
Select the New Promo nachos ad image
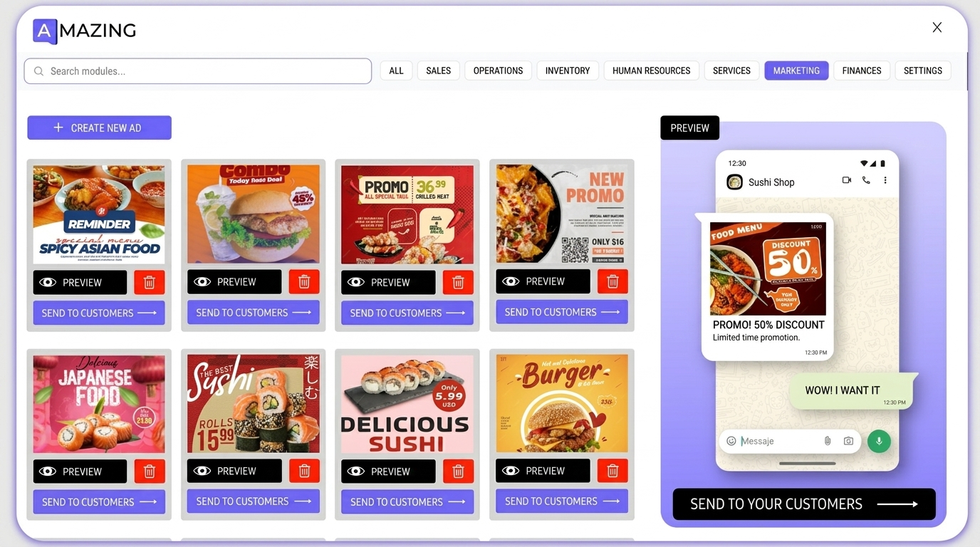[x=562, y=214]
